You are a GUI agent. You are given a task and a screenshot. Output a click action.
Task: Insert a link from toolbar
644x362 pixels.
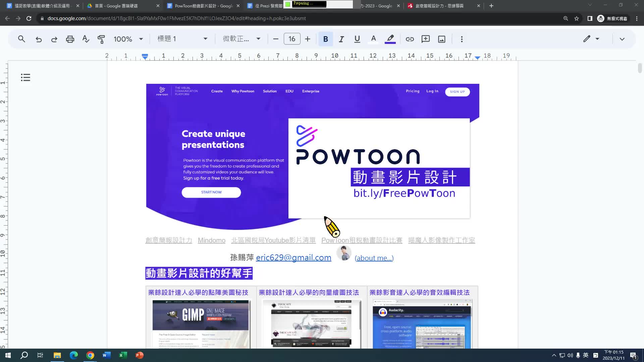410,39
